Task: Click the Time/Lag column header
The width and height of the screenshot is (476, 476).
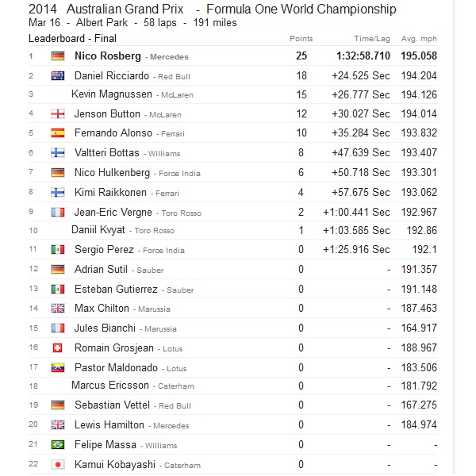Action: (372, 39)
